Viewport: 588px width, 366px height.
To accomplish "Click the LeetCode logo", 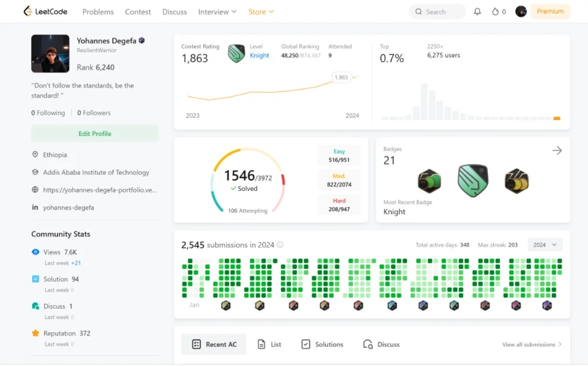I will point(45,11).
